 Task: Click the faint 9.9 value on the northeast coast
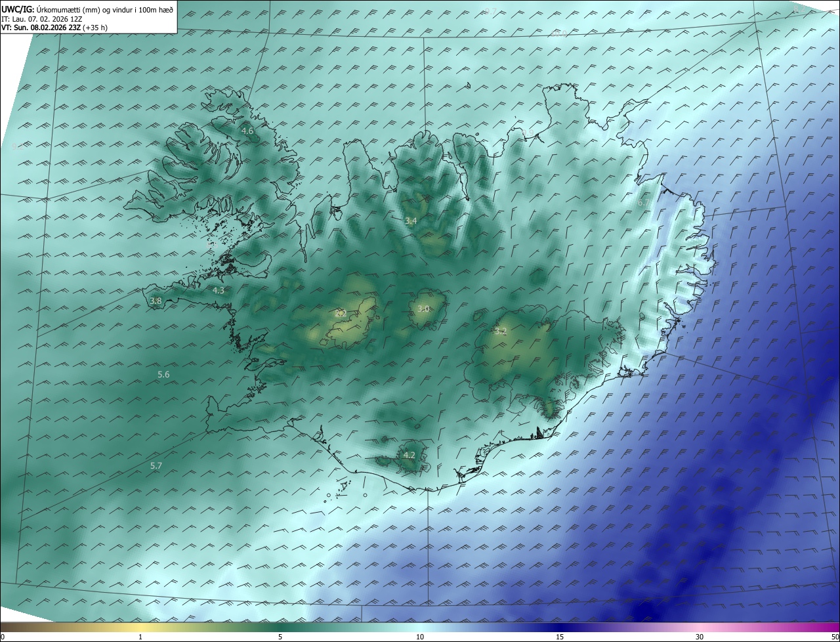coord(528,133)
